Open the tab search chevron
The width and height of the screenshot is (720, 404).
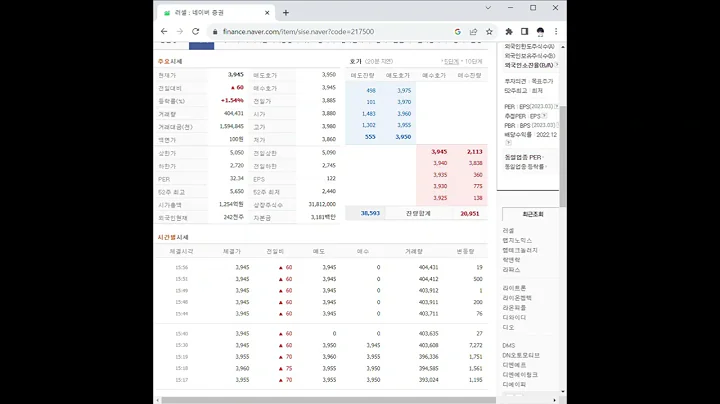pyautogui.click(x=488, y=8)
